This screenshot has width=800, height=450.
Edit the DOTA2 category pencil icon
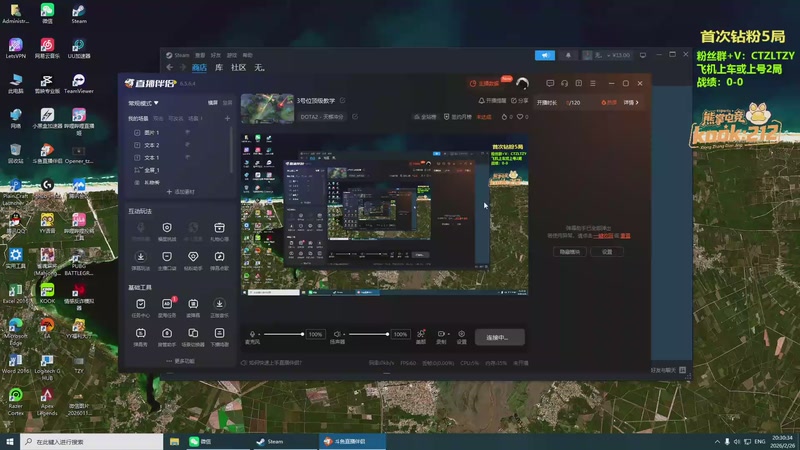[355, 117]
